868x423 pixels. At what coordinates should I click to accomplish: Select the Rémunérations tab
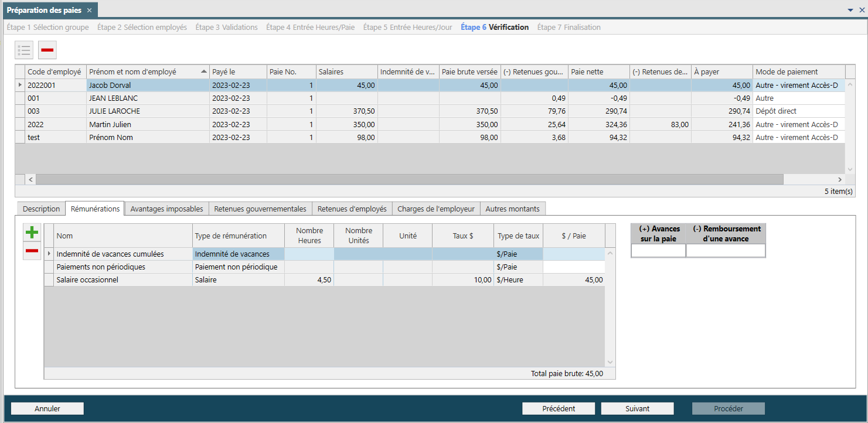click(x=95, y=209)
